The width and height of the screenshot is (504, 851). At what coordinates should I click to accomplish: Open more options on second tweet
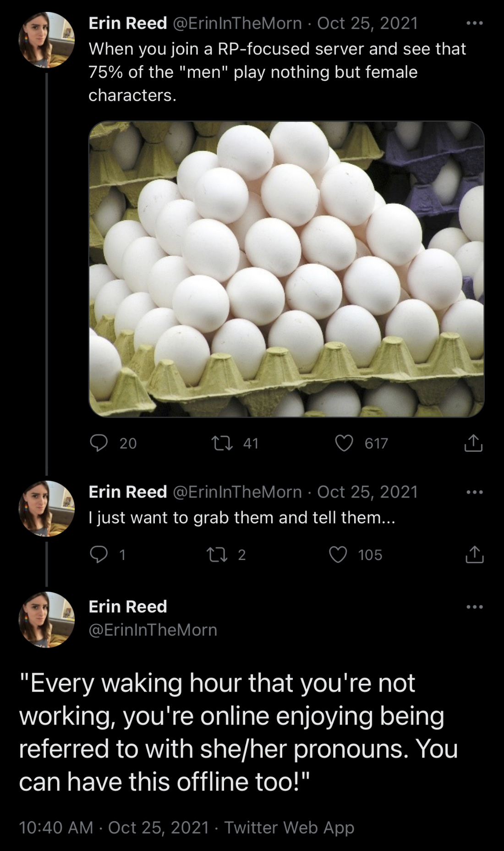[474, 492]
